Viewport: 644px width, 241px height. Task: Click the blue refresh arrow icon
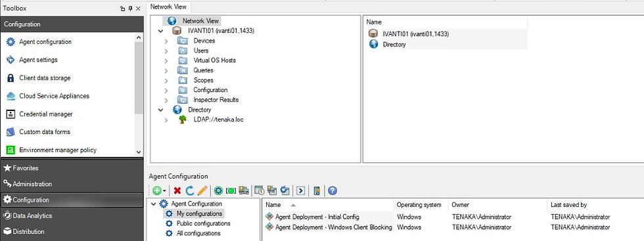189,190
